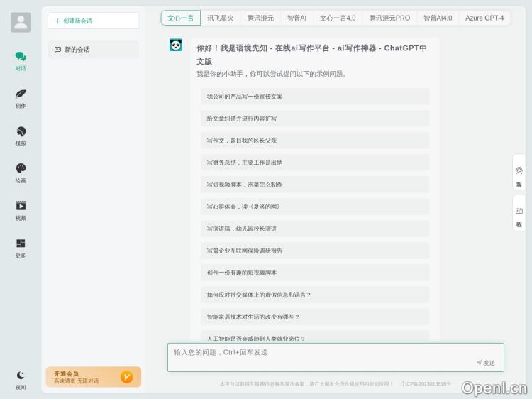Switch to 讯飞星火 tab

tap(221, 18)
